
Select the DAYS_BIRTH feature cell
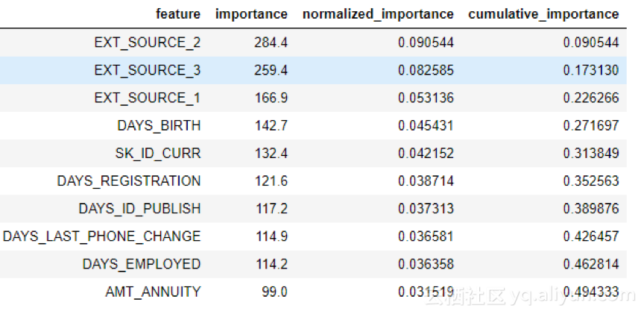[159, 125]
